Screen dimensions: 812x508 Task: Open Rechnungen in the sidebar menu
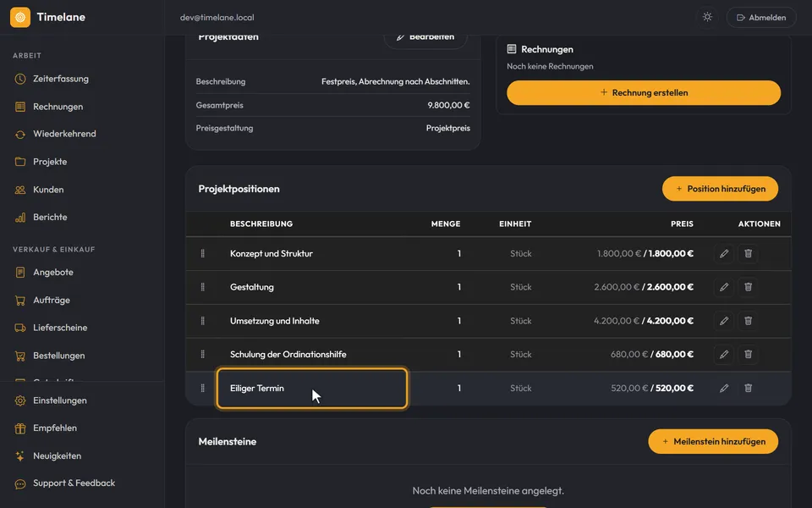[x=58, y=107]
